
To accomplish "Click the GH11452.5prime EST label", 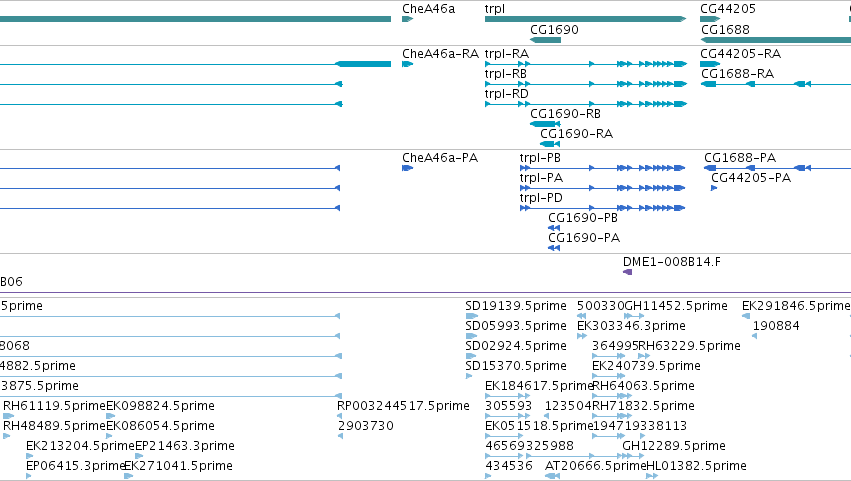I will (676, 306).
